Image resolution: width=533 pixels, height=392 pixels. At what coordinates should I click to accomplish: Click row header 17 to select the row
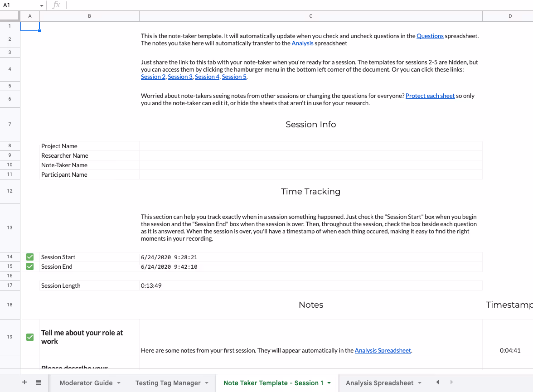(x=10, y=285)
